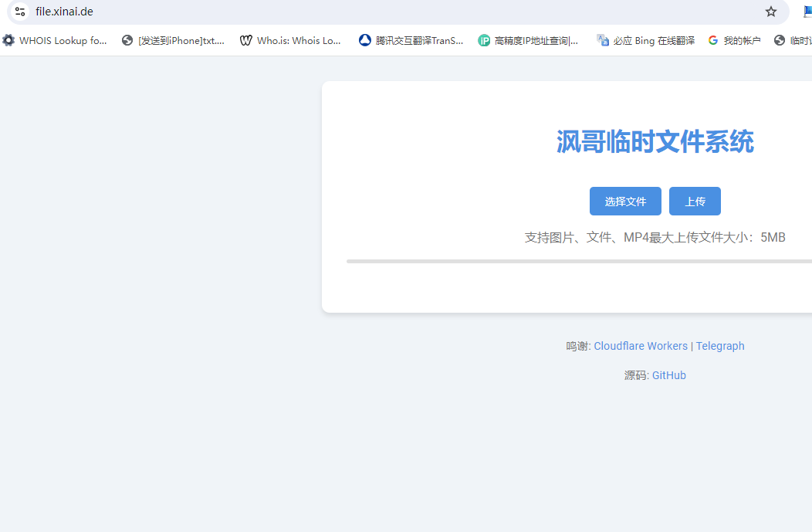
Task: Open the GitHub source code link
Action: [668, 375]
